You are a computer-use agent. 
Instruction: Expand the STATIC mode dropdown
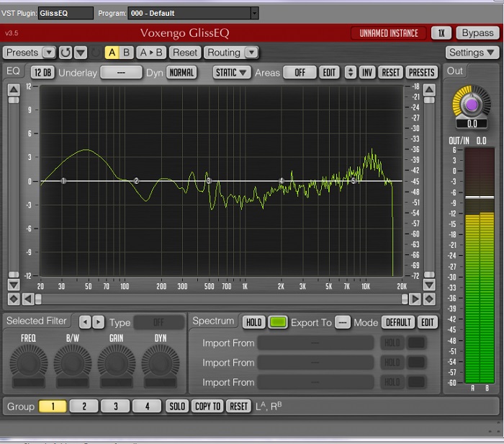[231, 72]
